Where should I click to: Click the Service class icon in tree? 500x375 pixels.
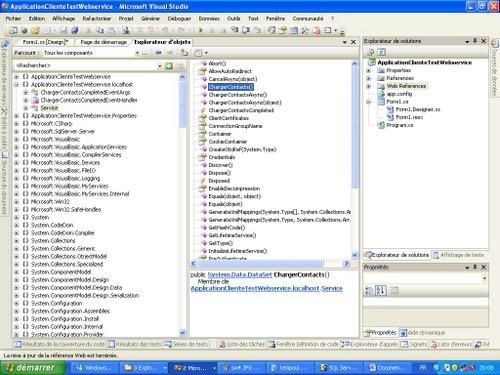[35, 108]
